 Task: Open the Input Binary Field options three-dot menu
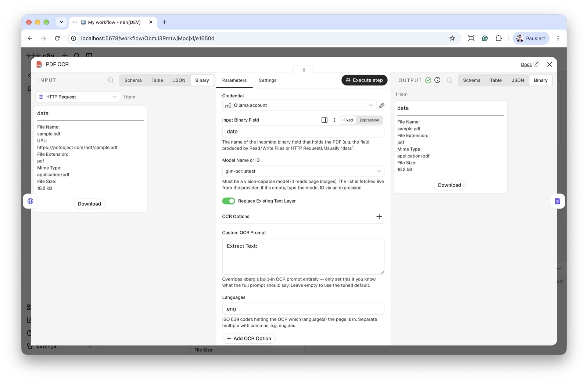334,120
